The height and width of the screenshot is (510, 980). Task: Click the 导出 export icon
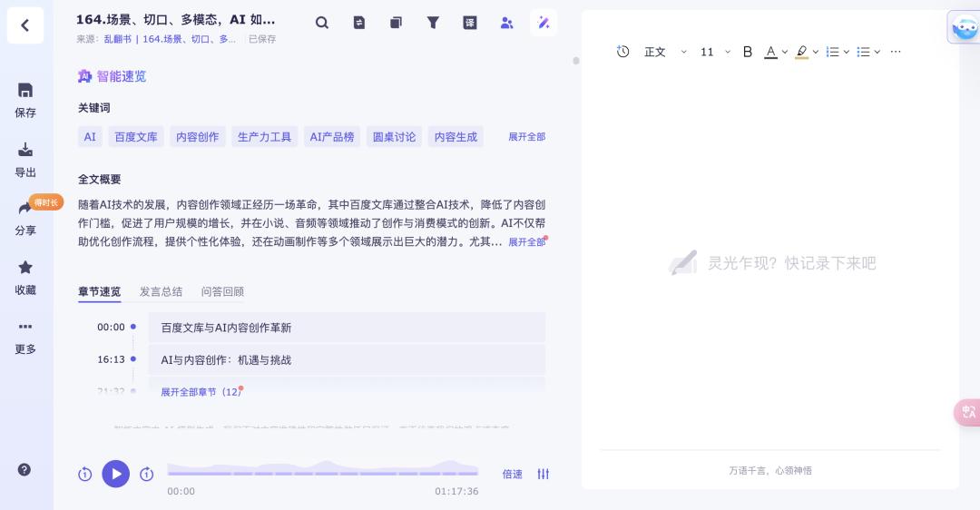click(25, 150)
